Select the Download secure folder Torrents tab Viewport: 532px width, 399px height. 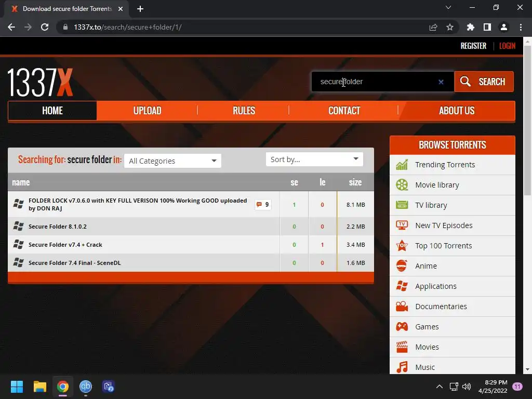(67, 9)
